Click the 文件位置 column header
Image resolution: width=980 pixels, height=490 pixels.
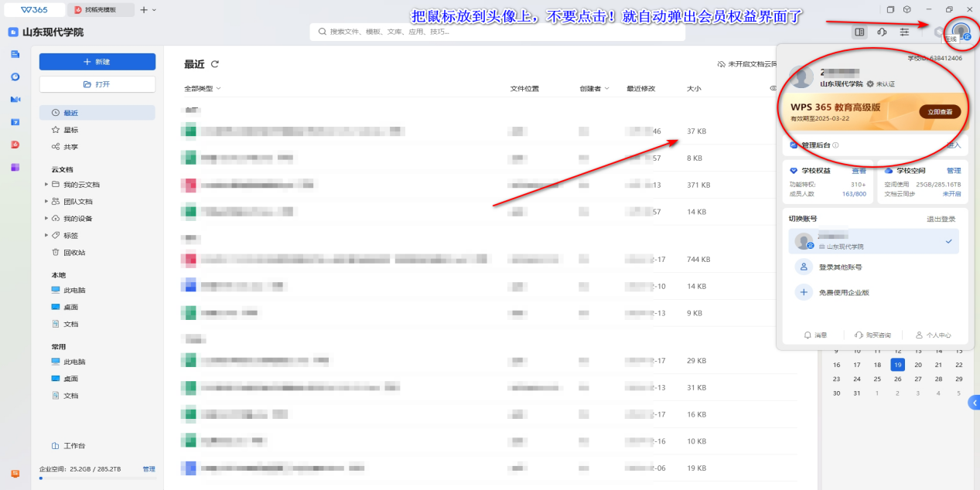(524, 88)
